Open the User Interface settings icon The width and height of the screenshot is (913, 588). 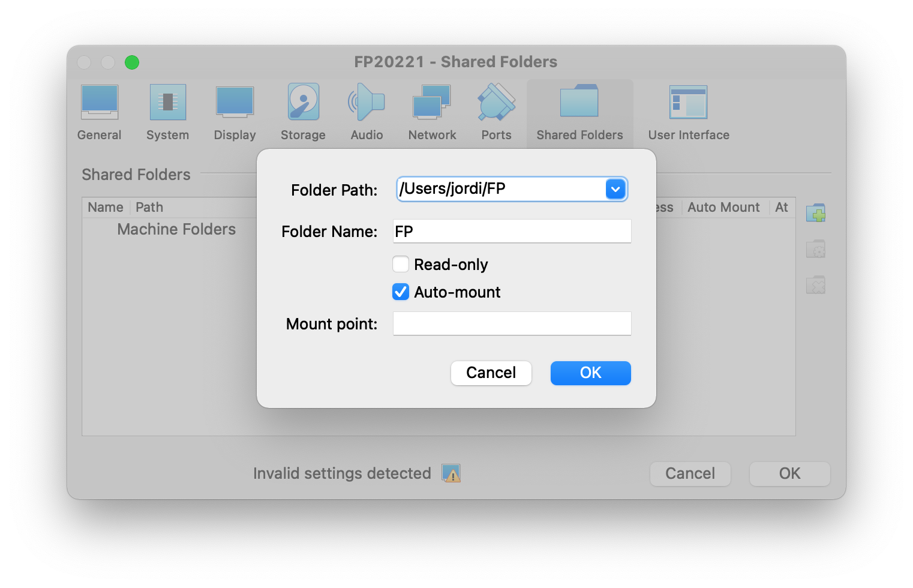coord(688,103)
